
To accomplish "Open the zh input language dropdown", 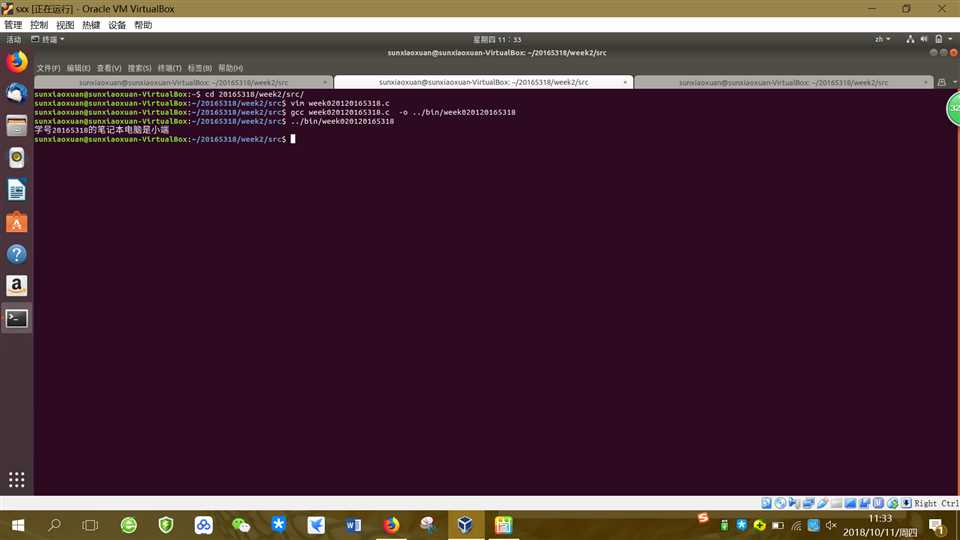I will 882,39.
